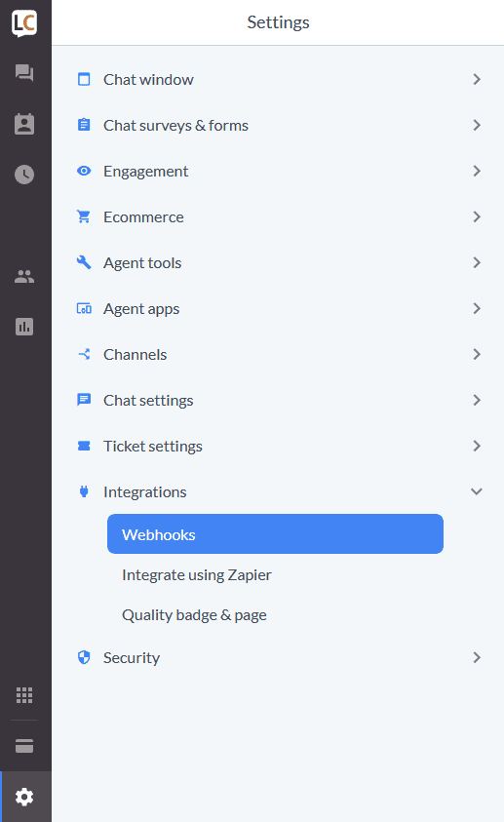Screen dimensions: 504x822
Task: Expand the Chat window section arrow
Action: click(x=477, y=79)
